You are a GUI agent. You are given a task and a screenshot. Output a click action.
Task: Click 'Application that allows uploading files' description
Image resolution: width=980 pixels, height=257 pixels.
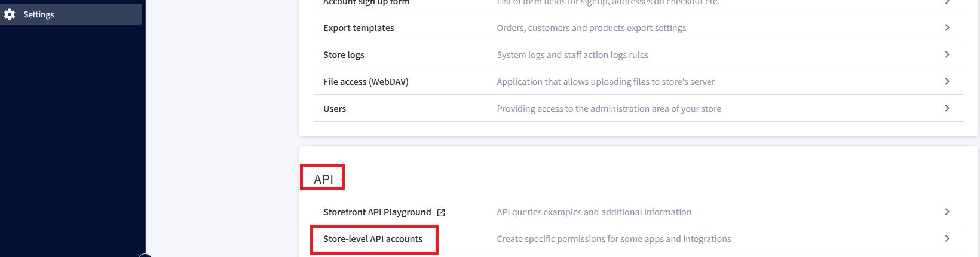coord(605,82)
